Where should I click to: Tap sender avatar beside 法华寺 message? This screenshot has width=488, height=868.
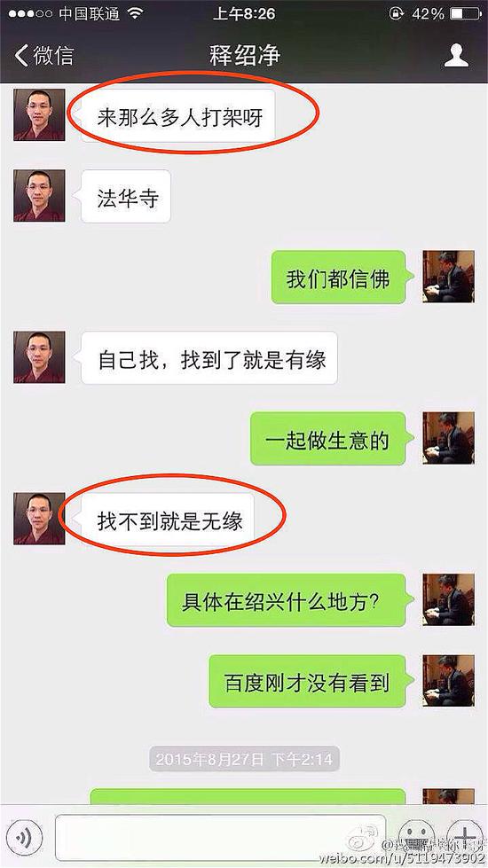coord(39,195)
